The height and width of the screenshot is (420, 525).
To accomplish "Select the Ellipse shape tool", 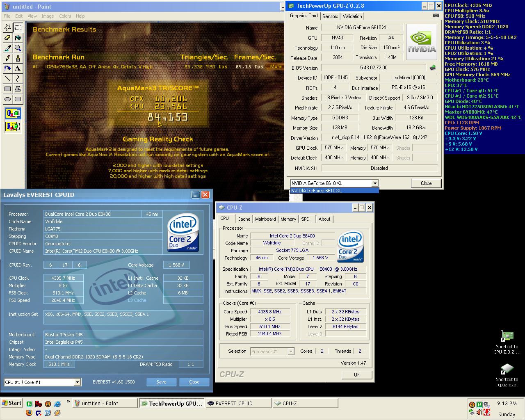I will point(8,99).
